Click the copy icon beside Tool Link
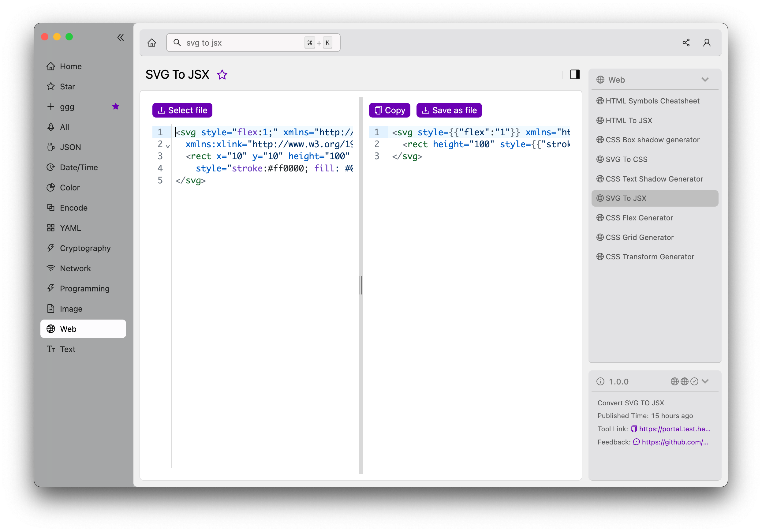Viewport: 762px width, 532px height. point(633,429)
